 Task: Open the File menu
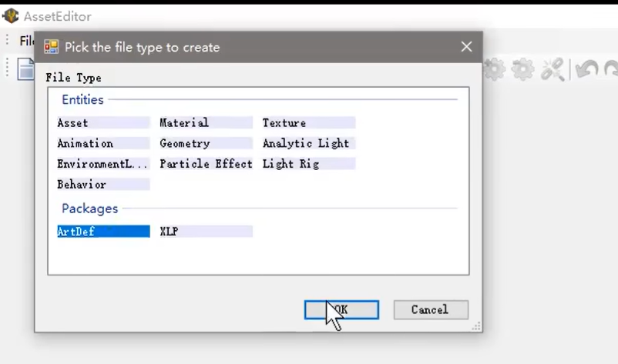click(26, 41)
